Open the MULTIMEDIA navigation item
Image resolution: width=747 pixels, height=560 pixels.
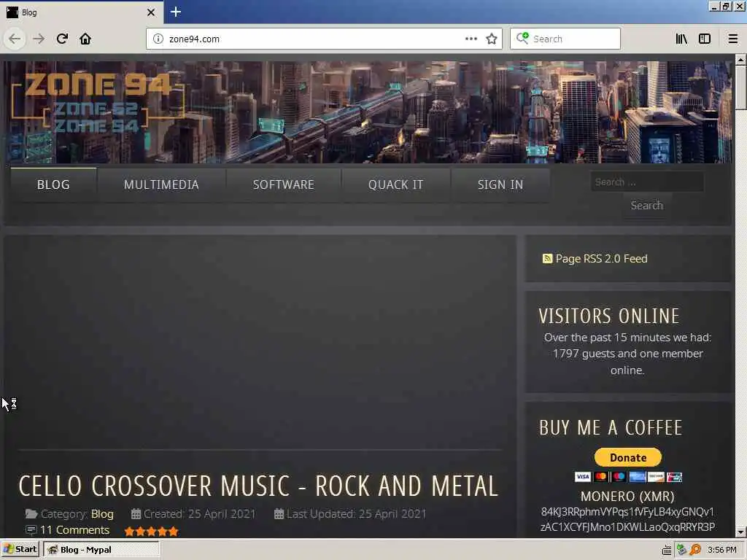coord(161,184)
